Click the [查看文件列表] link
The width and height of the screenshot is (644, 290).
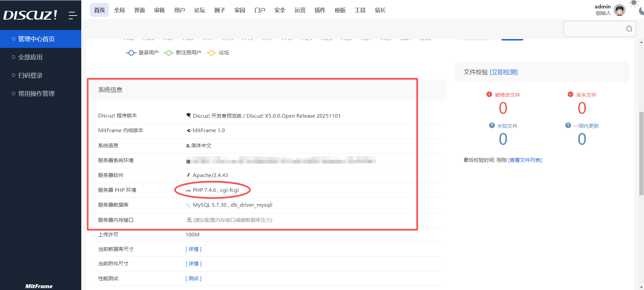click(525, 160)
